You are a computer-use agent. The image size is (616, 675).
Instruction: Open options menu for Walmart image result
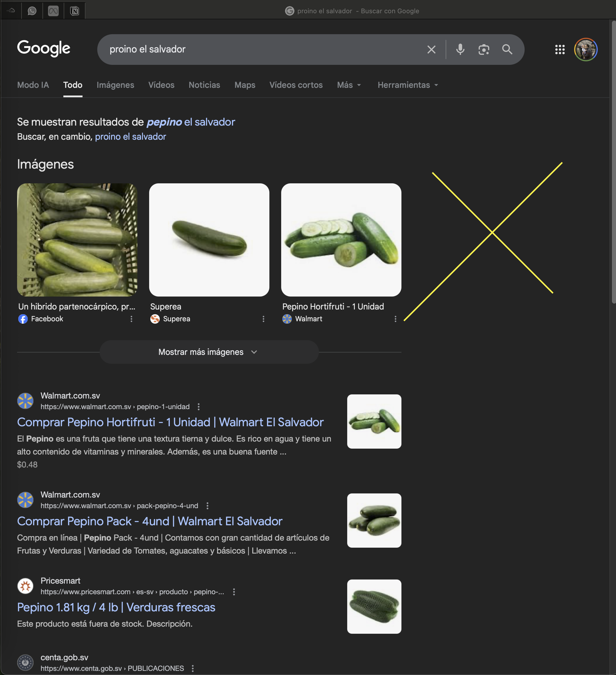pos(395,319)
